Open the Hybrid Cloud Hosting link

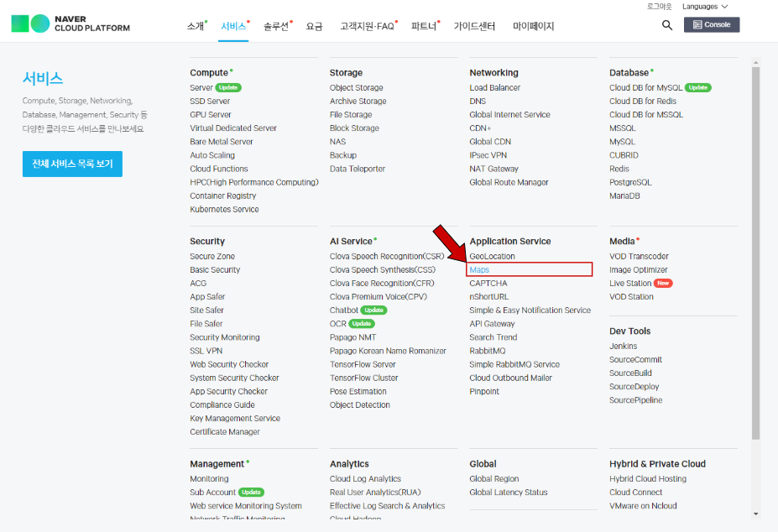(648, 479)
